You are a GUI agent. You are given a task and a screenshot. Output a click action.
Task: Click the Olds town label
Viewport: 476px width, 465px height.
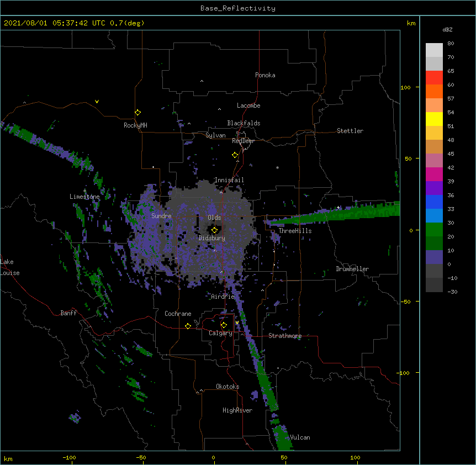tap(214, 218)
